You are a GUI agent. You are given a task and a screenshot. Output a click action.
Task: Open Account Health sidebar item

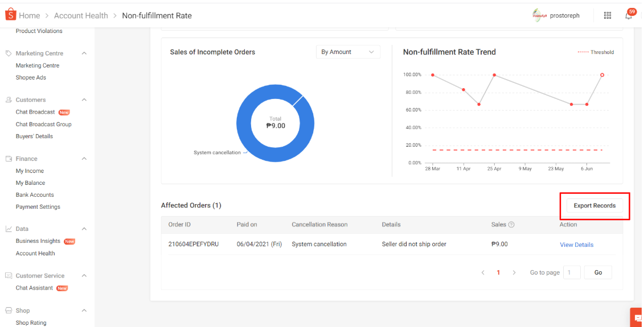click(x=35, y=253)
